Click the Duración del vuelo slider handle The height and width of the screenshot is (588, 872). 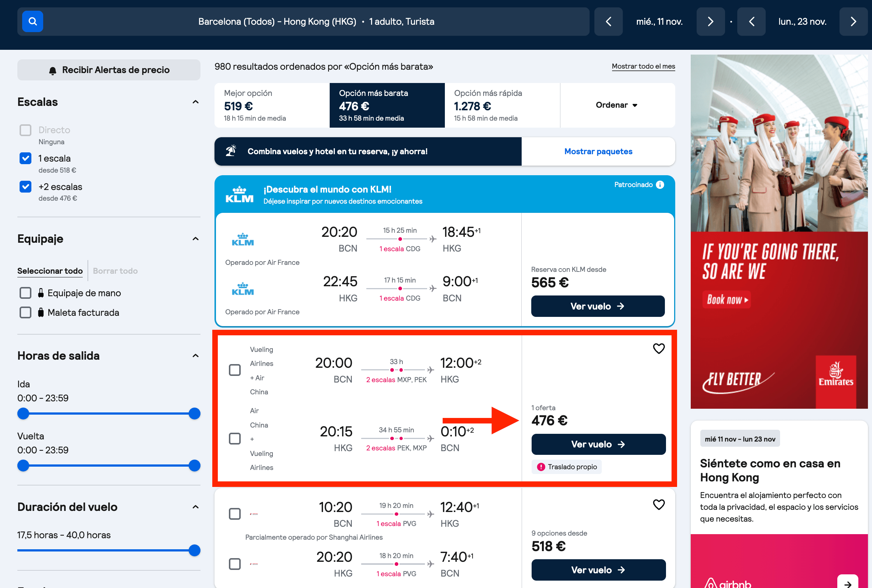[x=194, y=550]
